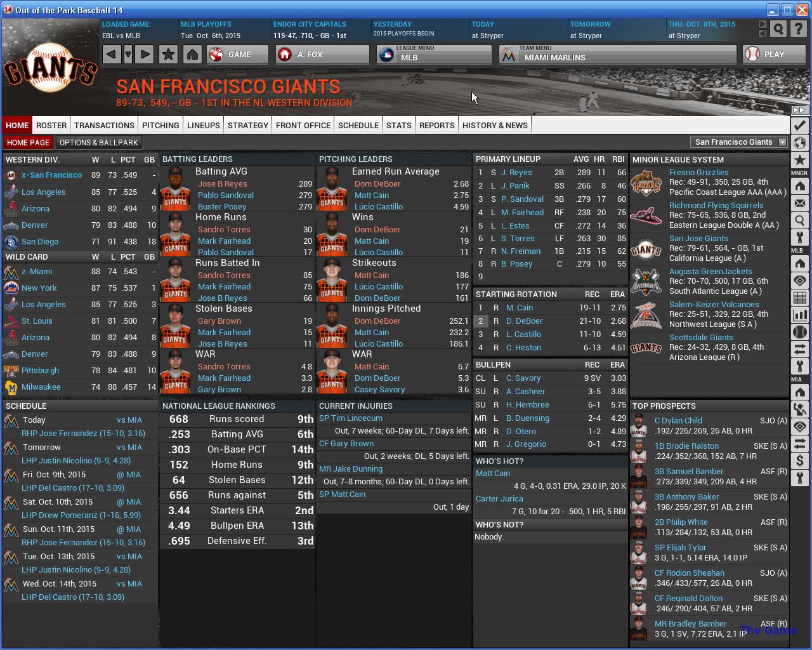Viewport: 812px width, 650px height.
Task: Collapse the right sidebar with double-arrow toggle
Action: pos(799,110)
